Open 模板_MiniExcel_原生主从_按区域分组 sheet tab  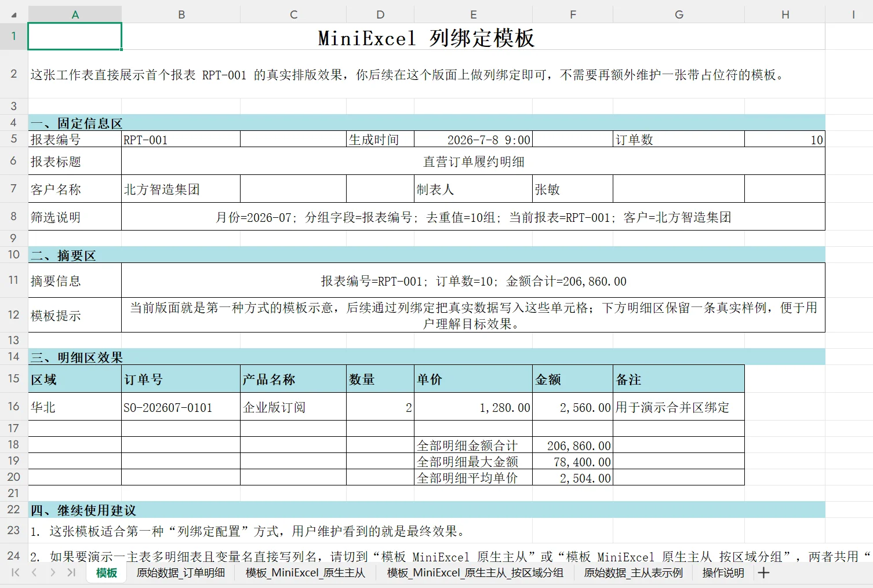click(475, 573)
